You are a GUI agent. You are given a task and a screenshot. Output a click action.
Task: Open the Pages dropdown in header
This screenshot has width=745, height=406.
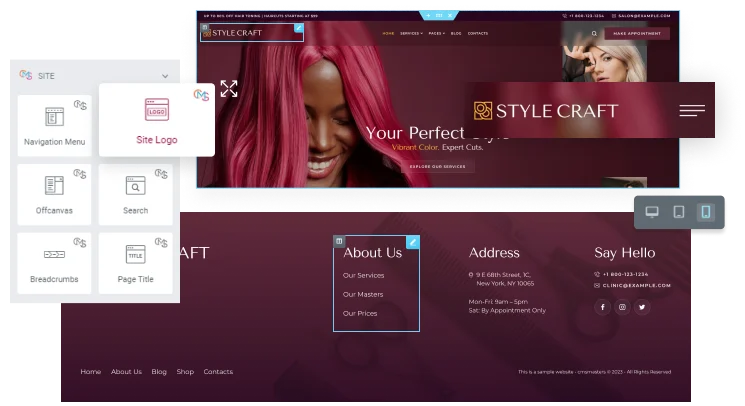point(437,34)
